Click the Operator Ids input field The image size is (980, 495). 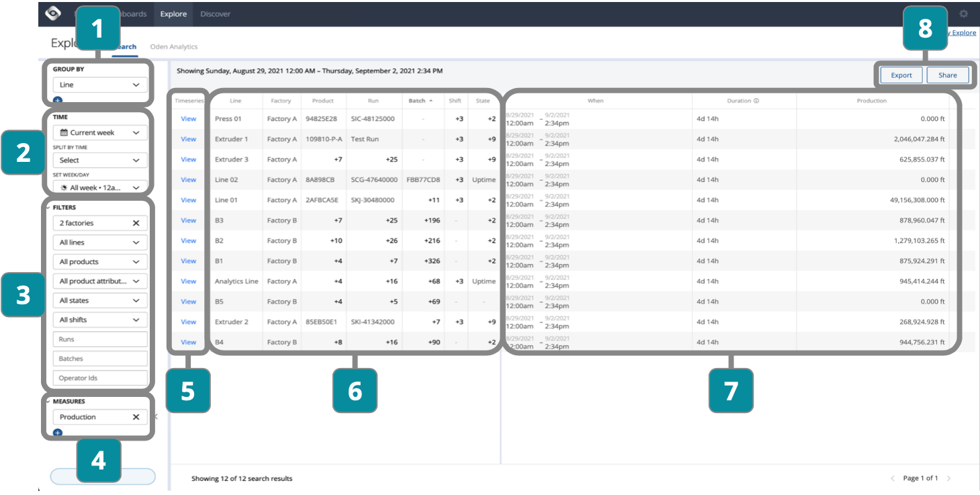99,378
